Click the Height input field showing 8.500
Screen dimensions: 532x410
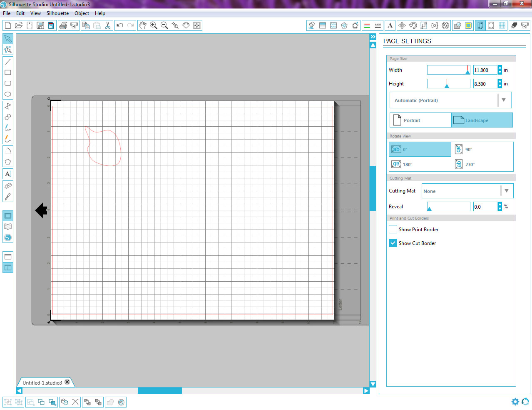point(485,84)
